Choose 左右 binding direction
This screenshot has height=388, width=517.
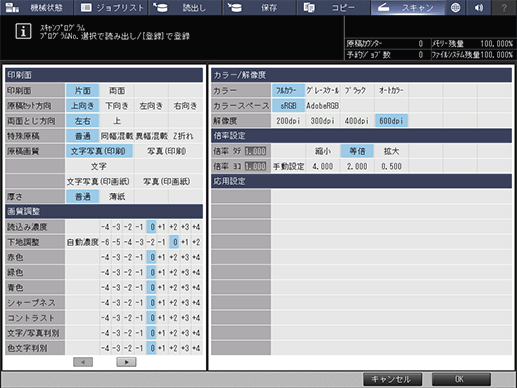pos(82,121)
